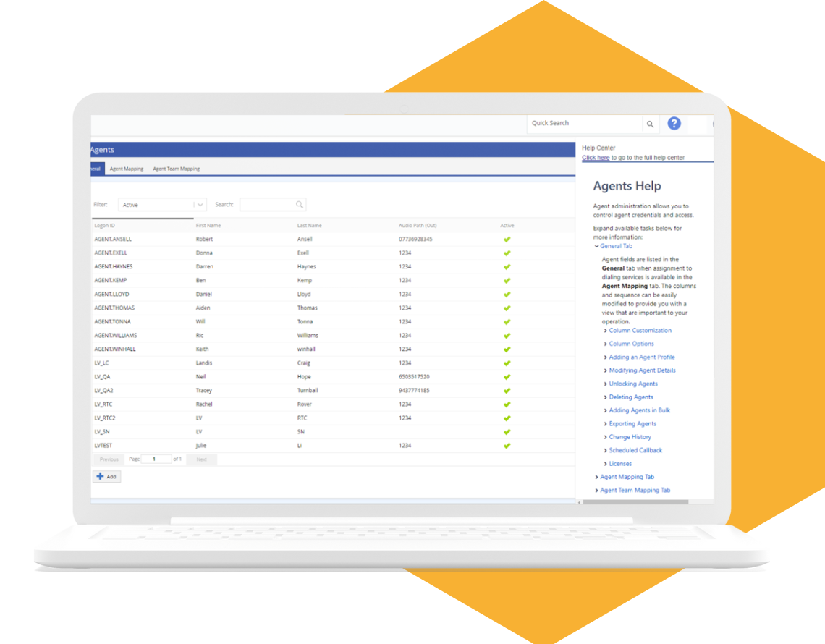Viewport: 825px width, 644px height.
Task: Click the Quick Search magnifier icon
Action: (650, 124)
